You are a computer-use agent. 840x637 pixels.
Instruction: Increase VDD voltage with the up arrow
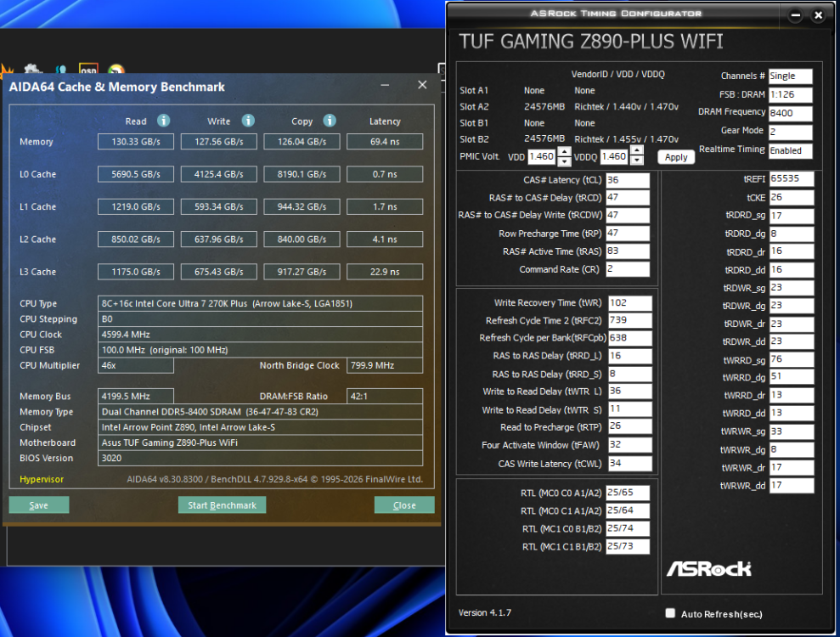pyautogui.click(x=564, y=152)
